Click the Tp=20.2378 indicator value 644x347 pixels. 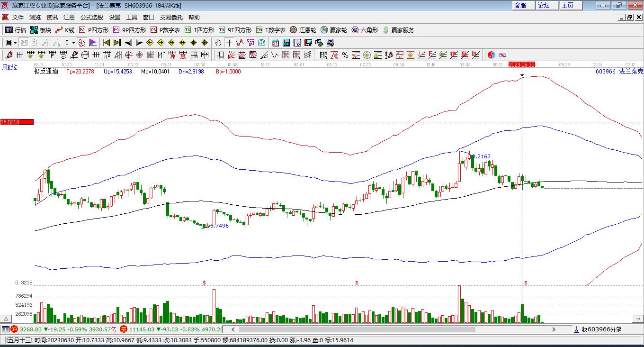[80, 72]
